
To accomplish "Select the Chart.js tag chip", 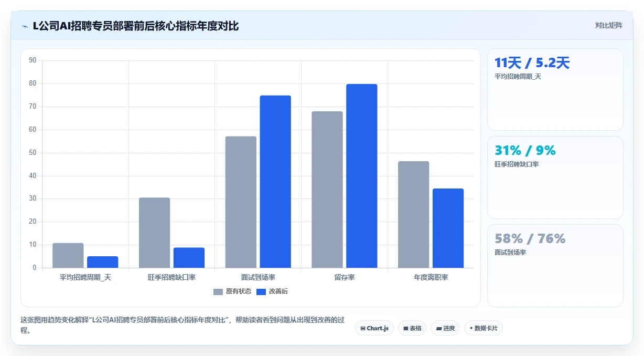I will (374, 328).
